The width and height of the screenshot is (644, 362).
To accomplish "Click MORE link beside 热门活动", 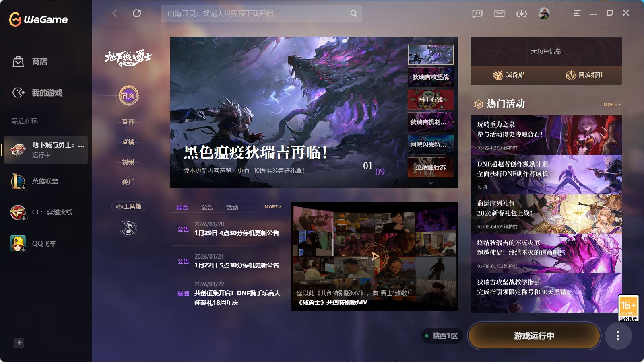I will click(x=611, y=105).
